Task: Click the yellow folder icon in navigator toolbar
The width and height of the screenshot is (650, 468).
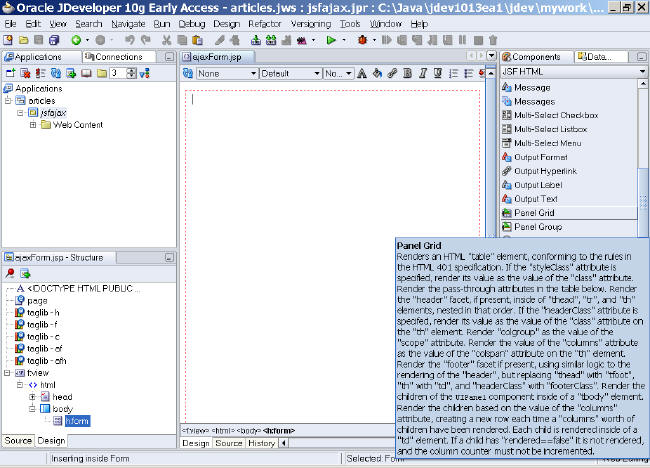Action: [102, 73]
